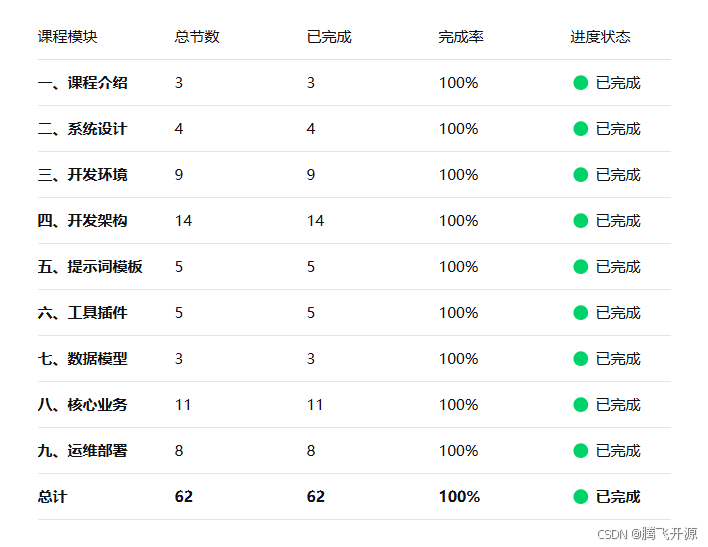
Task: Select the bold 62 under 已完成 column
Action: (316, 496)
